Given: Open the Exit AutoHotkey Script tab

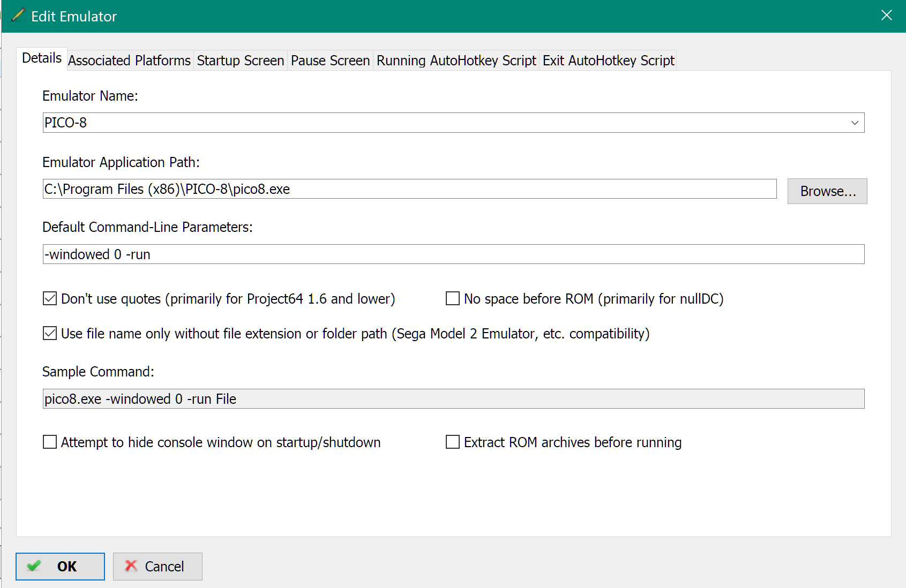Looking at the screenshot, I should point(609,61).
